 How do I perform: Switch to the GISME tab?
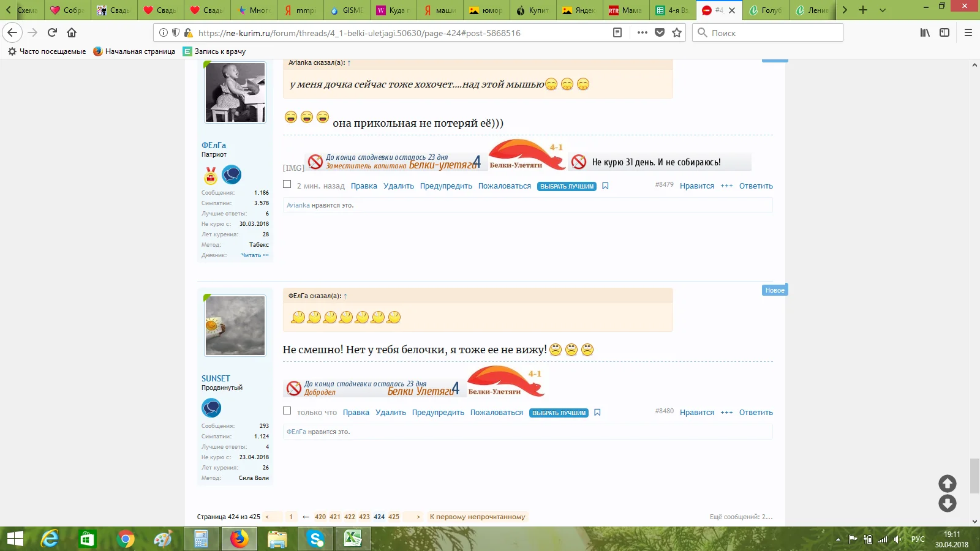click(347, 10)
